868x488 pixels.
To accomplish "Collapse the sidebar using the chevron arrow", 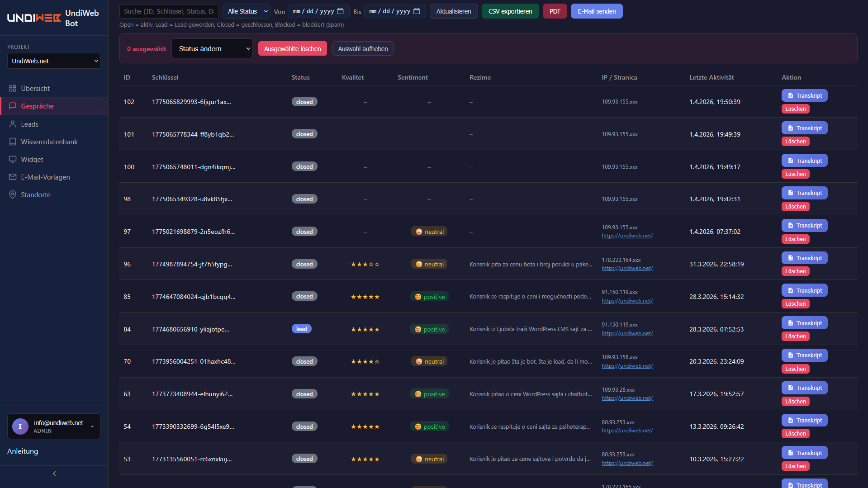I will pyautogui.click(x=54, y=473).
